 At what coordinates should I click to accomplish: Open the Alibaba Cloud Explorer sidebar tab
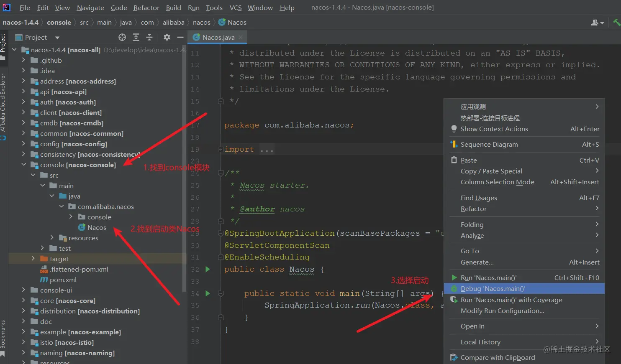click(x=3, y=106)
